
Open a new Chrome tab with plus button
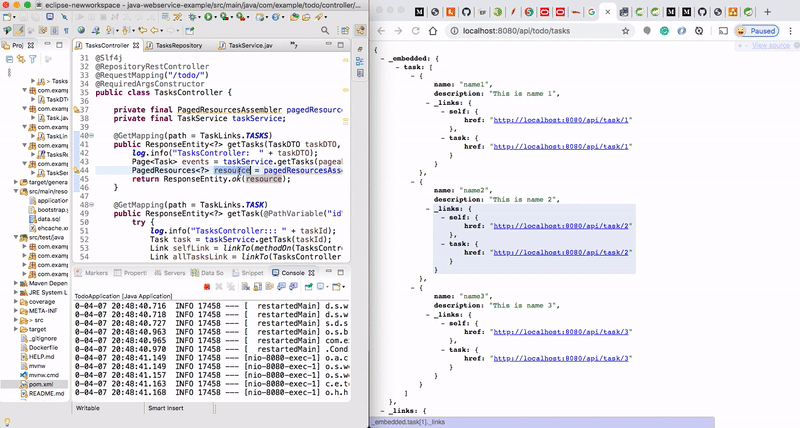click(x=767, y=12)
